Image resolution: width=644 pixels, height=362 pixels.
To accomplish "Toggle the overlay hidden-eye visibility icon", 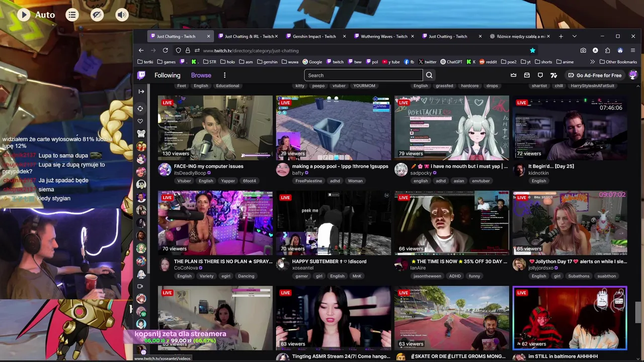I will point(97,15).
